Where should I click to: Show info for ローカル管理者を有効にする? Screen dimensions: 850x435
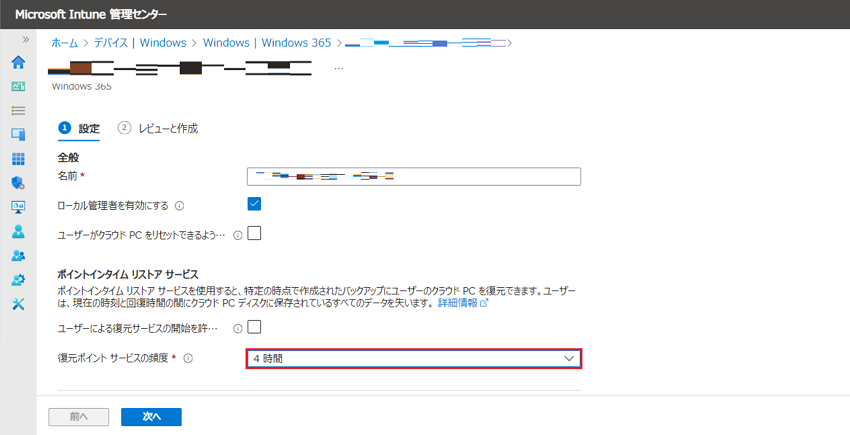pos(180,206)
